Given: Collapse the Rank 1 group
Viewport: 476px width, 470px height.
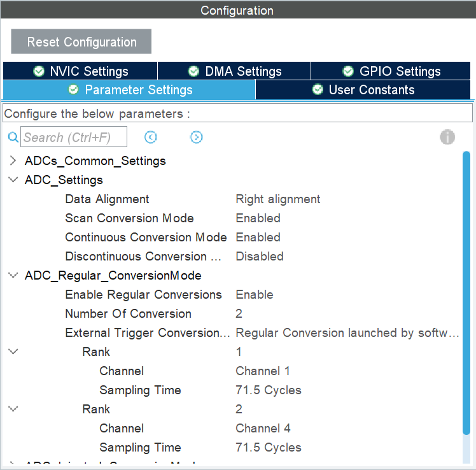Looking at the screenshot, I should [x=13, y=352].
